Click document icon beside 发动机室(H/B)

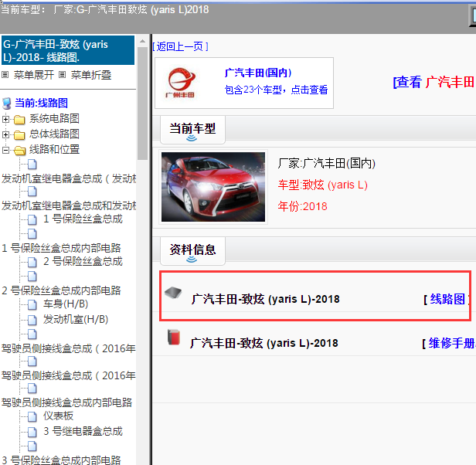(x=32, y=320)
